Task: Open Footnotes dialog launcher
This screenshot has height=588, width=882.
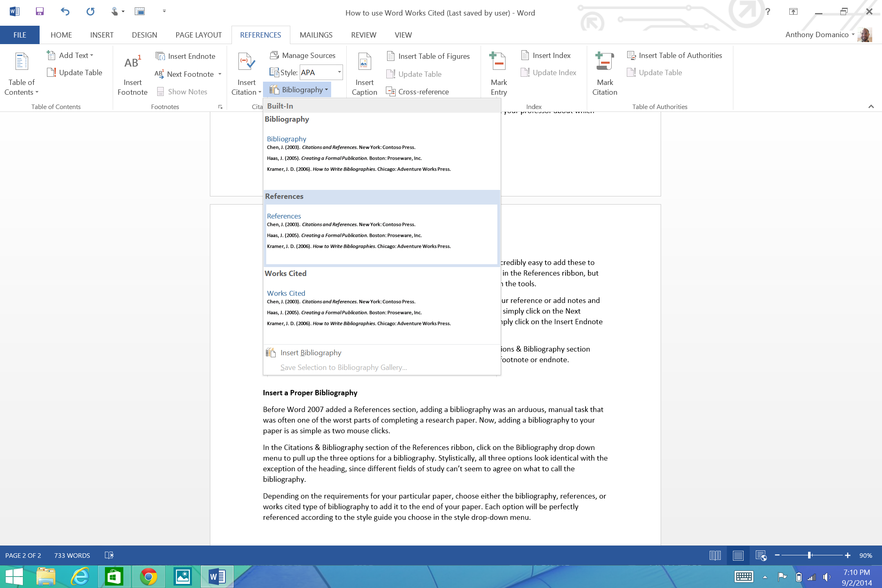Action: tap(220, 107)
